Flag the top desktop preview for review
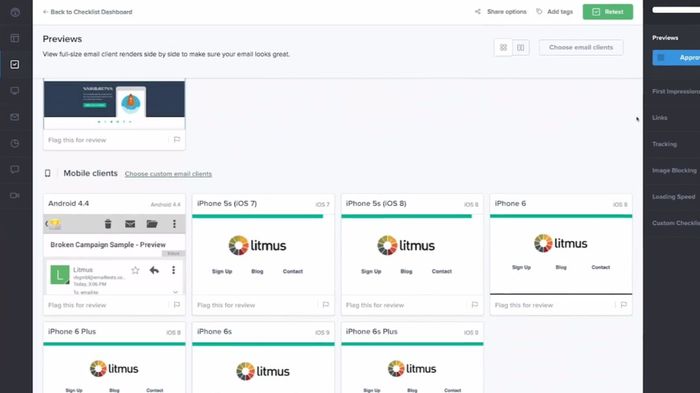This screenshot has height=393, width=700. click(177, 140)
